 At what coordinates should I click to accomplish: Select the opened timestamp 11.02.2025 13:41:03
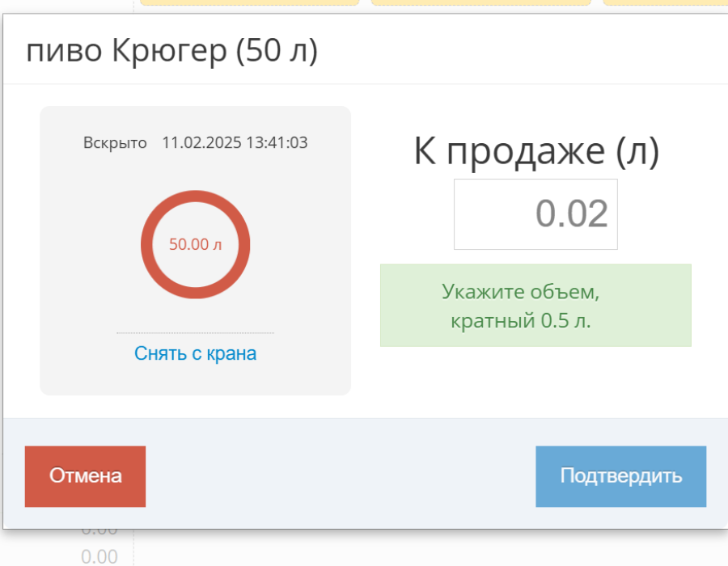coord(235,142)
